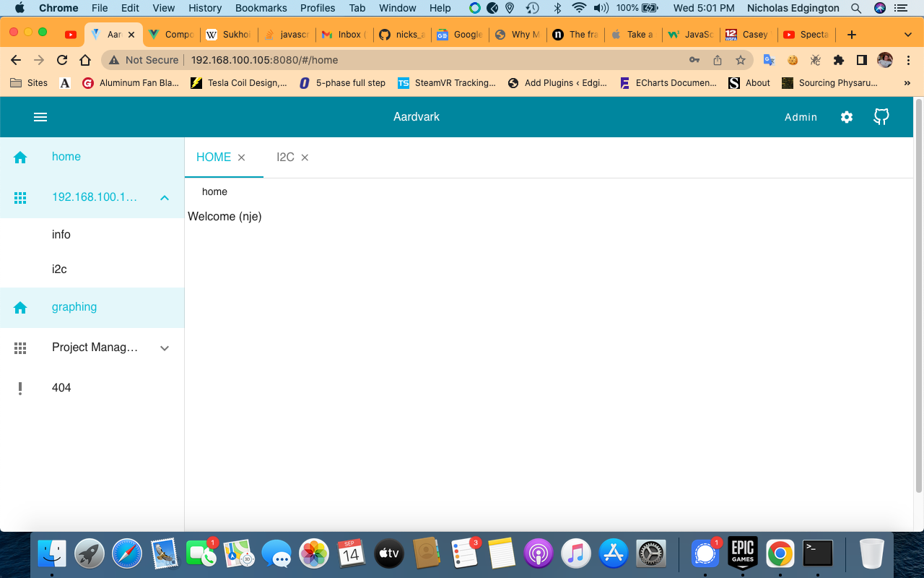Close the I2C tab
This screenshot has height=578, width=924.
[305, 158]
